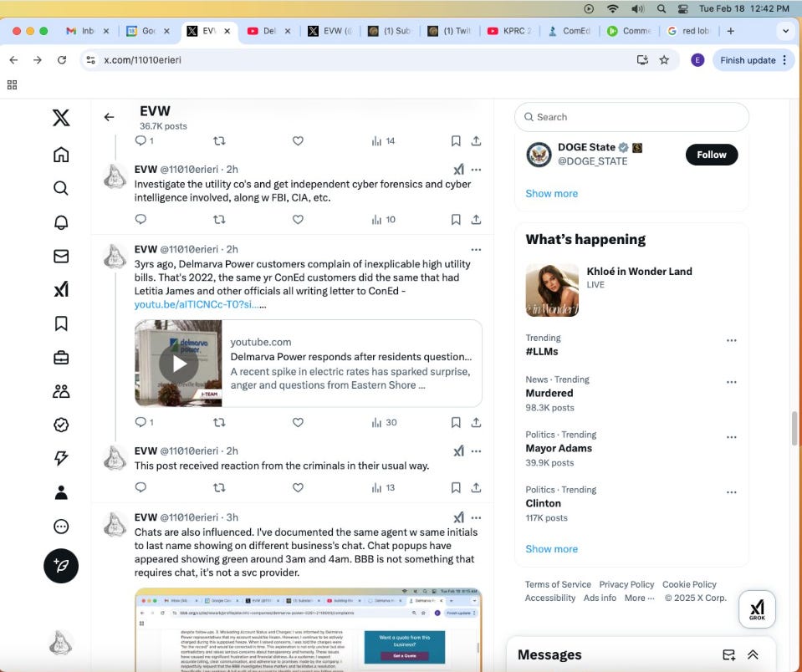The height and width of the screenshot is (672, 802).
Task: Start a new message from Messages drawer
Action: [x=729, y=654]
